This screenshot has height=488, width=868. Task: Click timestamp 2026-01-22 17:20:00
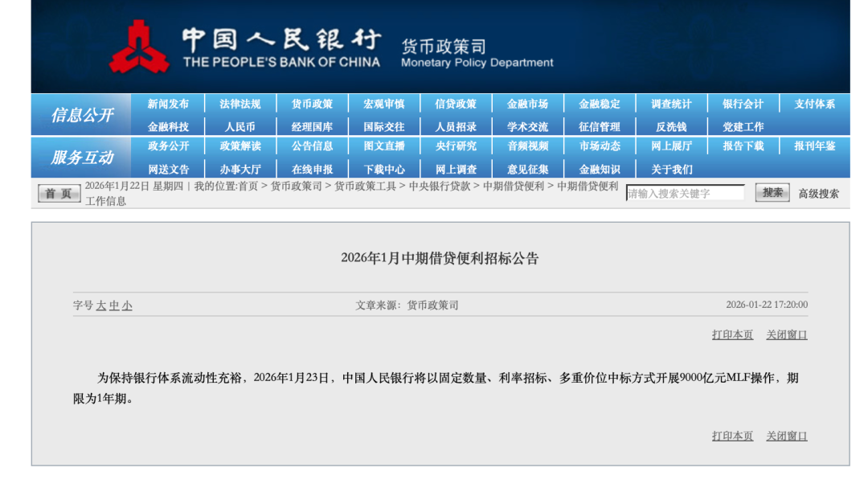[767, 305]
